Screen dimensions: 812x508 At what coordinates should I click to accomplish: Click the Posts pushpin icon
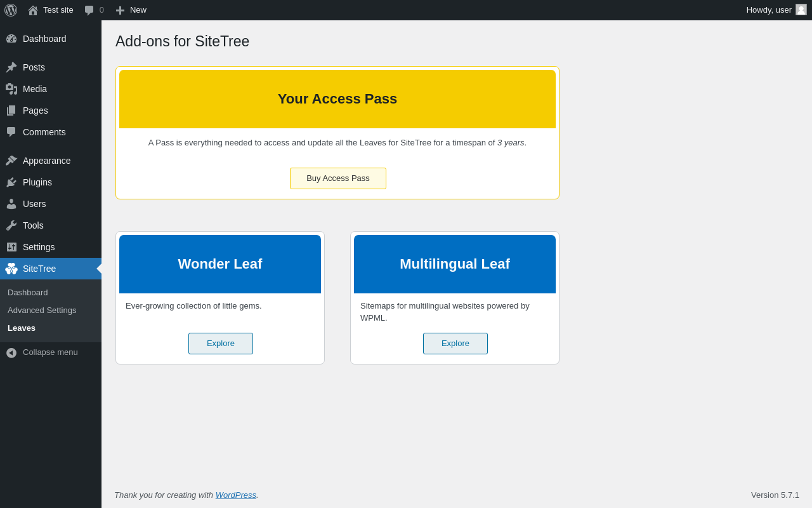[x=11, y=67]
